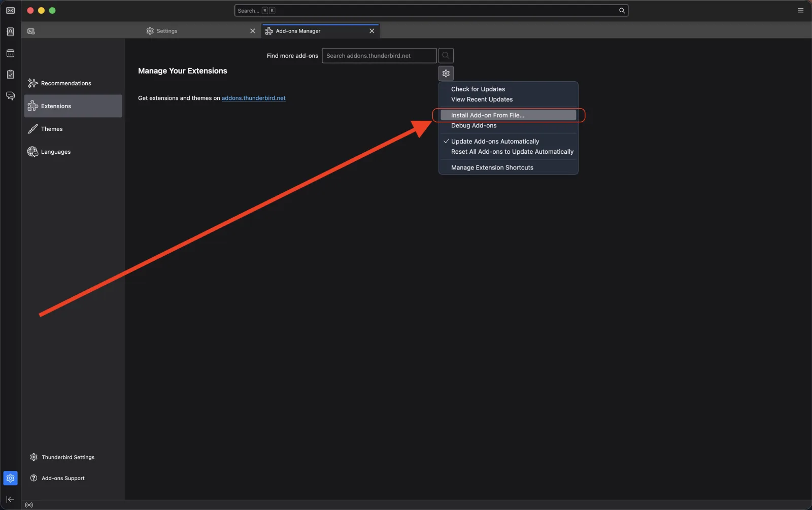Screen dimensions: 812x510
Task: Open the Tasks space icon
Action: (10, 75)
